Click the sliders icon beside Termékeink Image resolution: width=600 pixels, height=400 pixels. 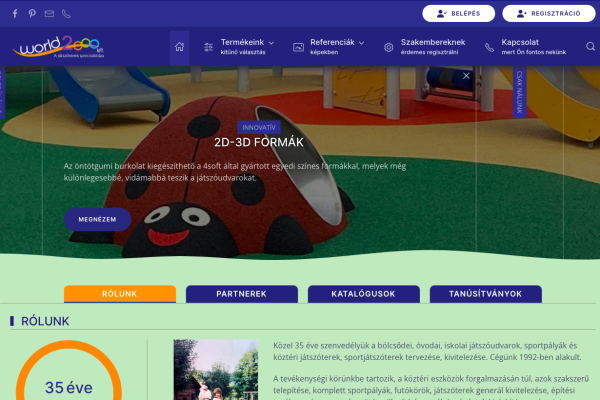click(x=209, y=47)
